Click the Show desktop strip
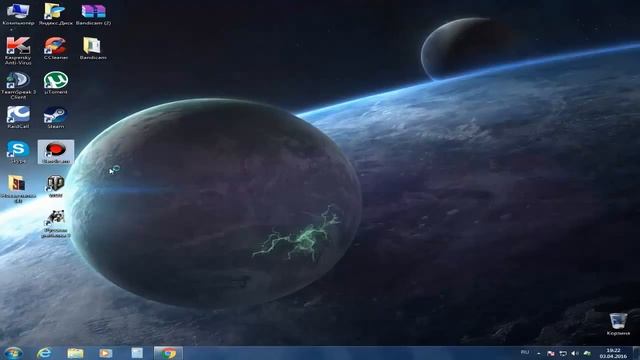This screenshot has height=360, width=640. (636, 353)
